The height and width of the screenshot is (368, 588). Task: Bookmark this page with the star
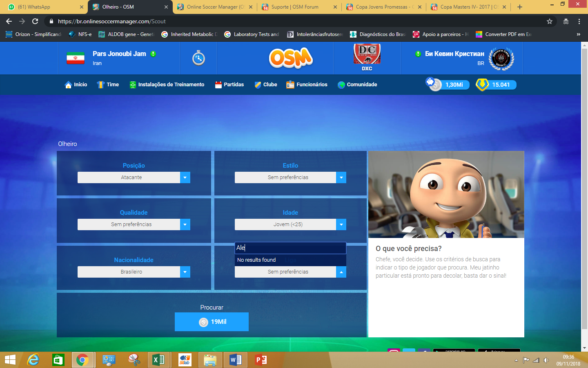point(550,21)
